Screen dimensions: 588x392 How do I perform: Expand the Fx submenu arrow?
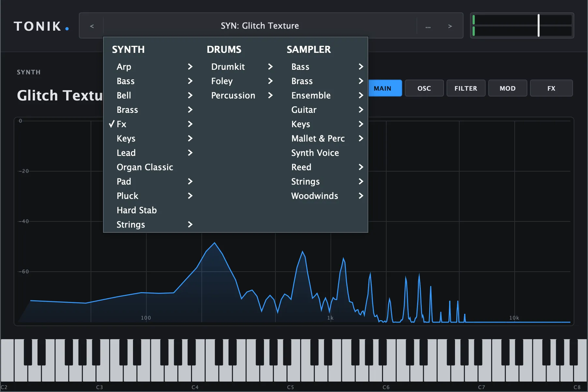point(190,124)
